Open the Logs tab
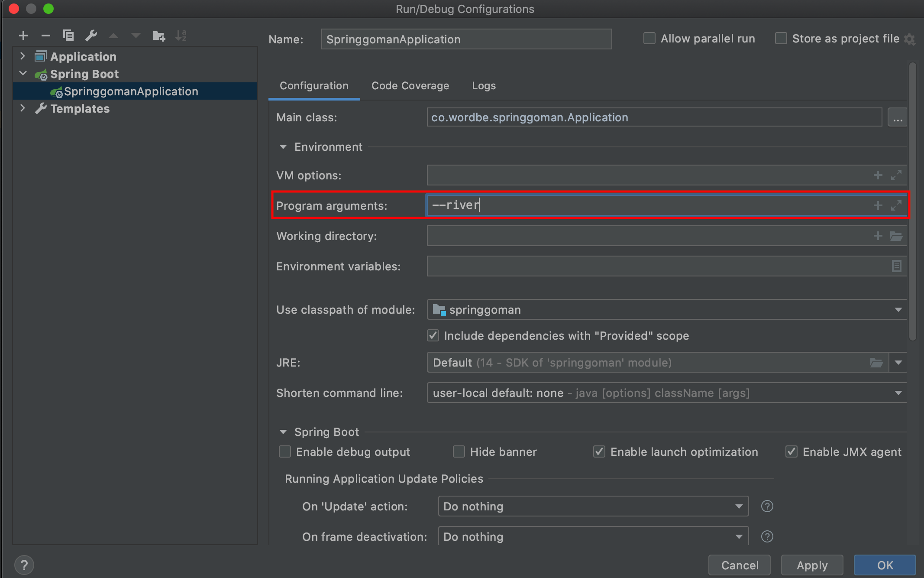 click(x=484, y=86)
